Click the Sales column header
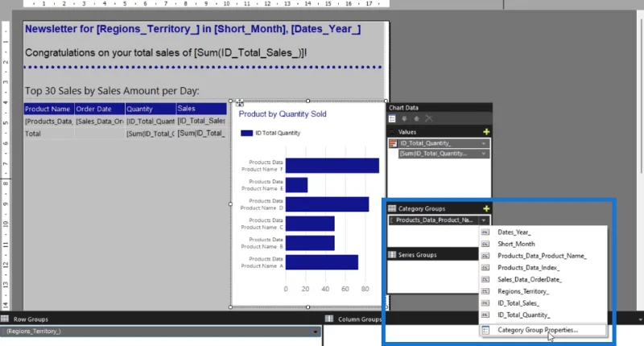644x346 pixels. pos(201,109)
